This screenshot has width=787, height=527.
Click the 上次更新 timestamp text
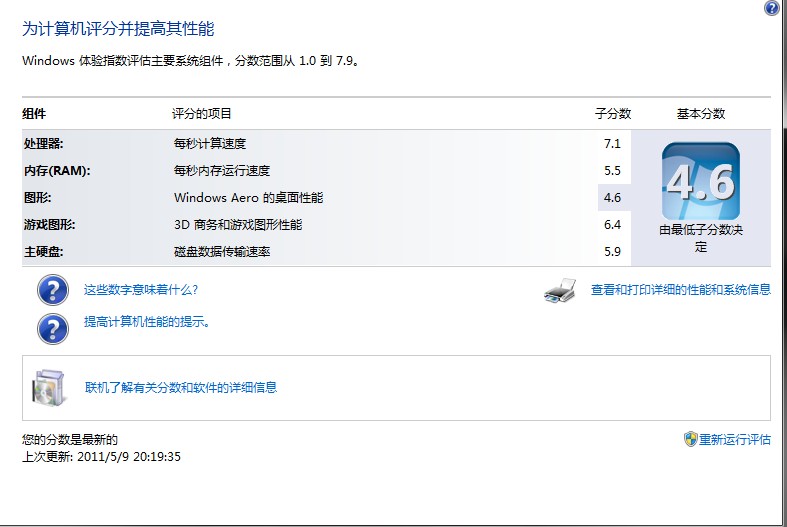click(x=101, y=457)
